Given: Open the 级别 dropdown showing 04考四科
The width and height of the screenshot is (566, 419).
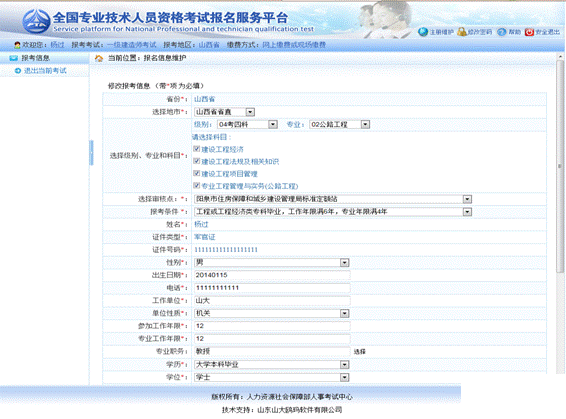Looking at the screenshot, I should coord(247,125).
